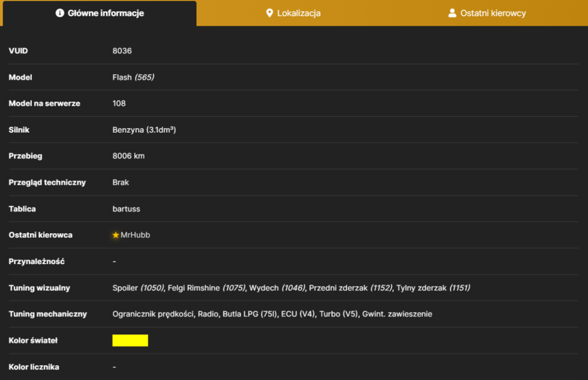Click the dash value beside Przynależność
This screenshot has width=588, height=380.
pyautogui.click(x=115, y=261)
